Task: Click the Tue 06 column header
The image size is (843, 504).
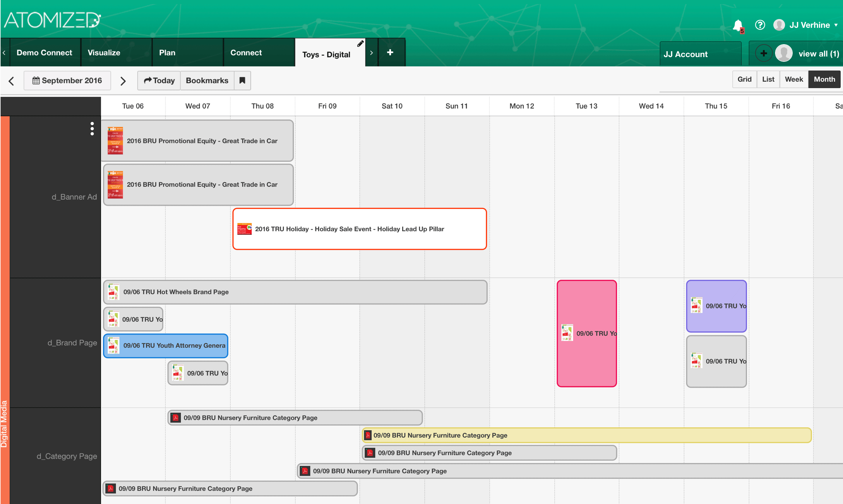Action: tap(133, 106)
